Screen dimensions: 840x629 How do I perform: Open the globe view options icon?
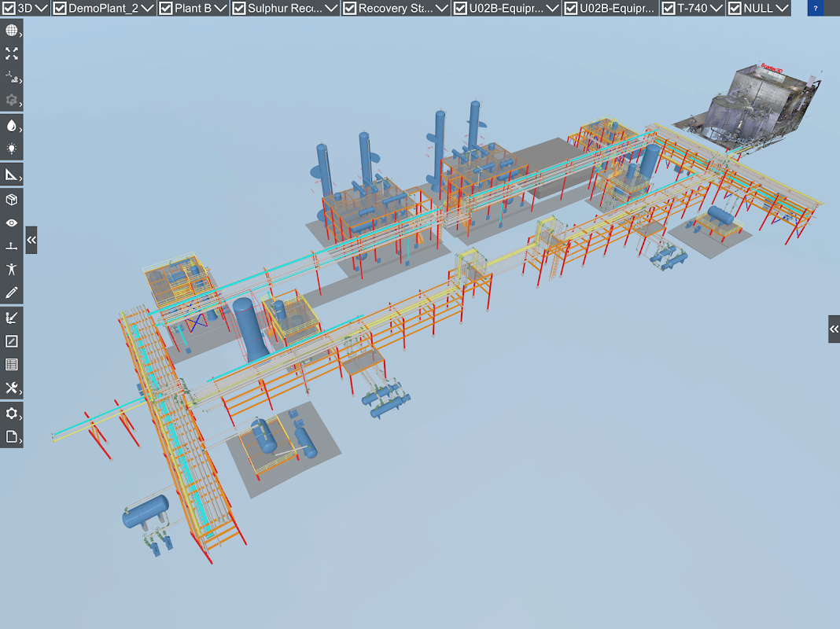point(11,31)
